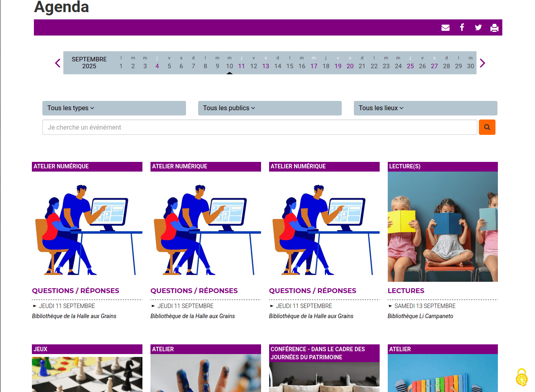Viewport: 535px width, 392px height.
Task: Click the children reading books thumbnail
Action: pos(443,227)
